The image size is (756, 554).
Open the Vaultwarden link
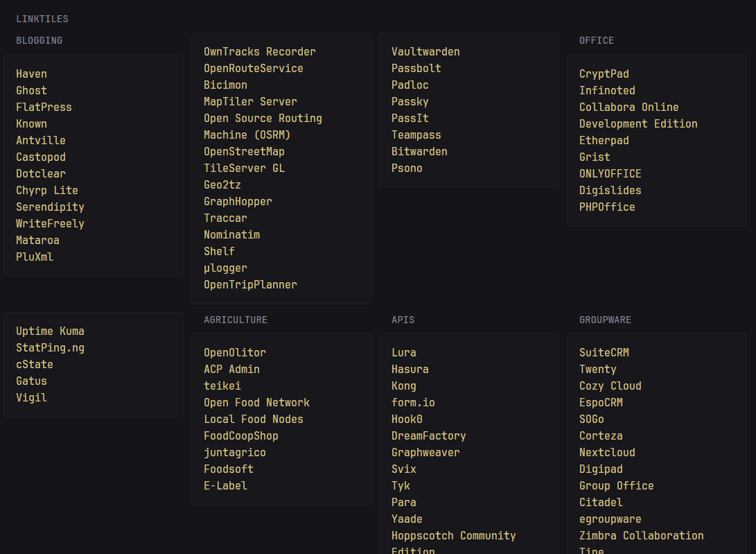click(x=425, y=51)
